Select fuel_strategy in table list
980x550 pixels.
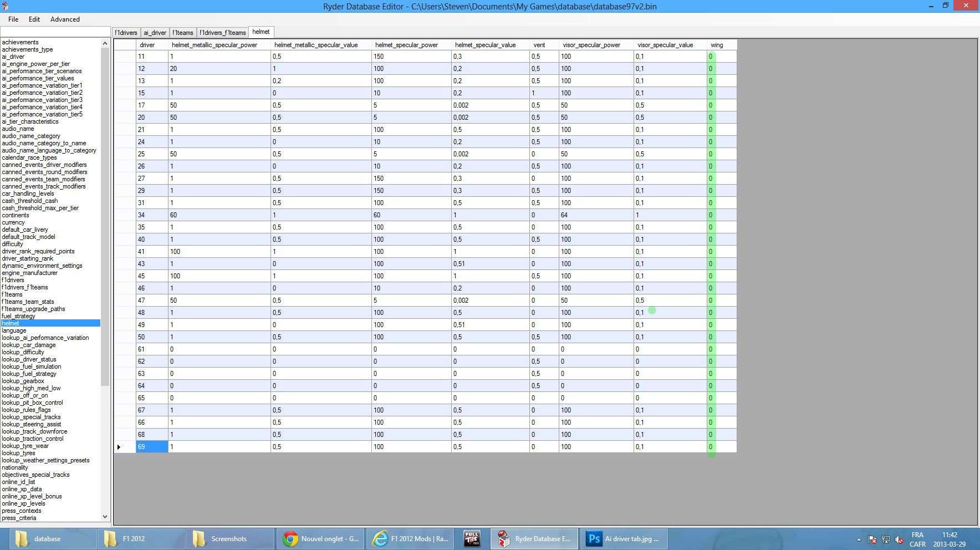point(18,316)
